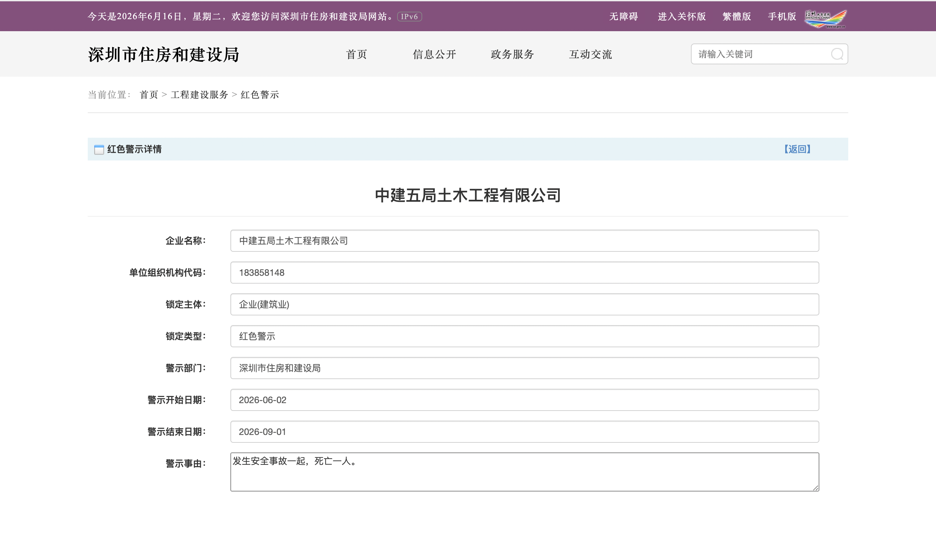Click the 警示部门 field
This screenshot has width=936, height=560.
525,368
